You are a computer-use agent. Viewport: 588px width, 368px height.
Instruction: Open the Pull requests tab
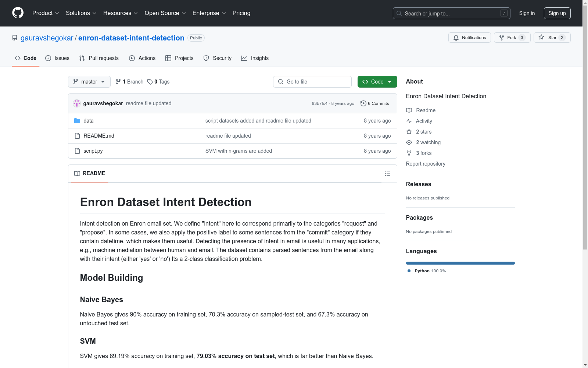(x=99, y=58)
